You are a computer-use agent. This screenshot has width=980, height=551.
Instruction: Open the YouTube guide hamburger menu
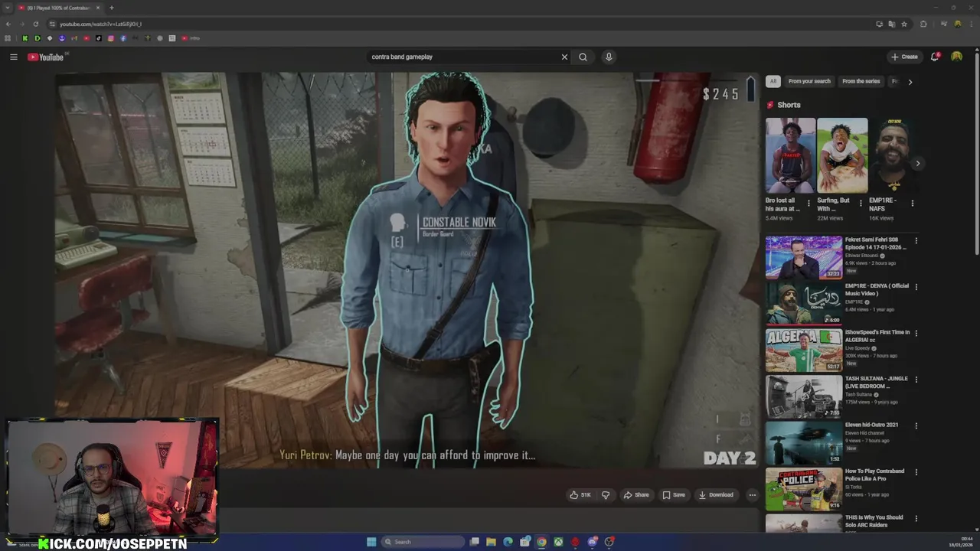pyautogui.click(x=13, y=57)
